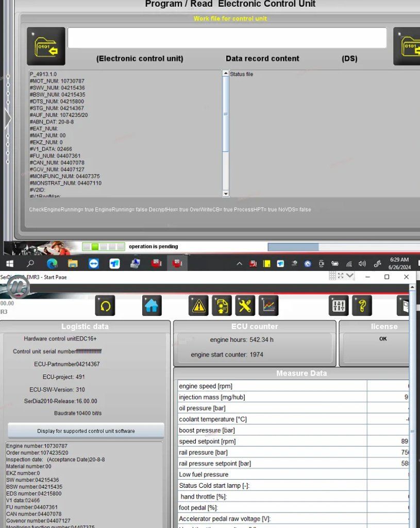Click the Windows Start button
The image size is (420, 528).
[9, 263]
